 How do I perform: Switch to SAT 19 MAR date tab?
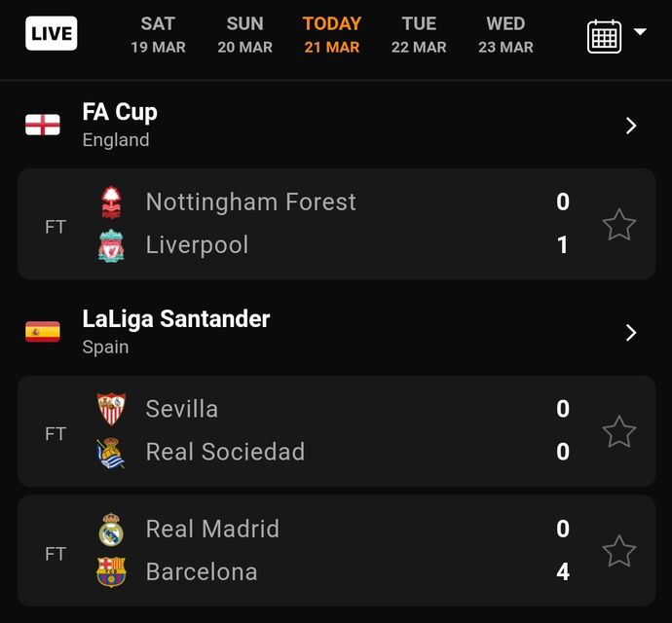point(158,34)
